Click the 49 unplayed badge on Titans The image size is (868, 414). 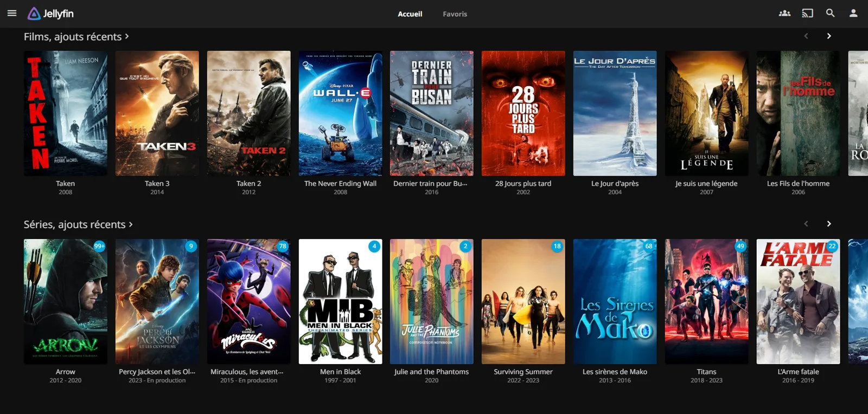741,246
